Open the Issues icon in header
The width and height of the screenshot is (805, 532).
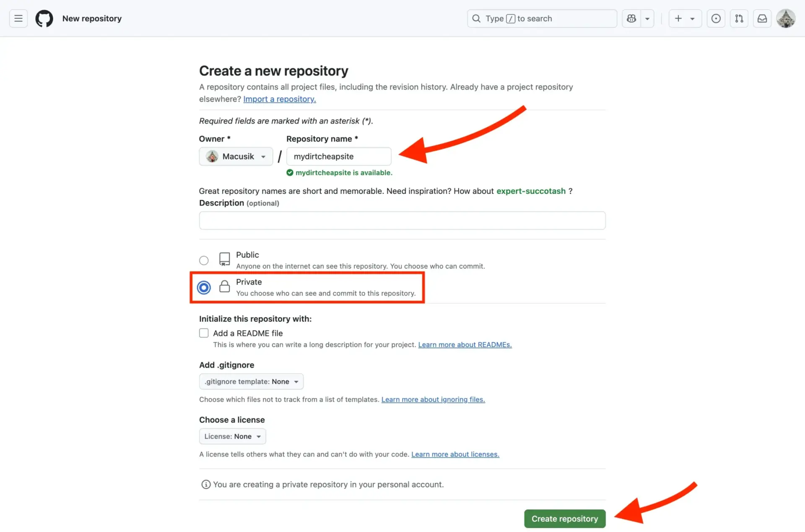[716, 18]
